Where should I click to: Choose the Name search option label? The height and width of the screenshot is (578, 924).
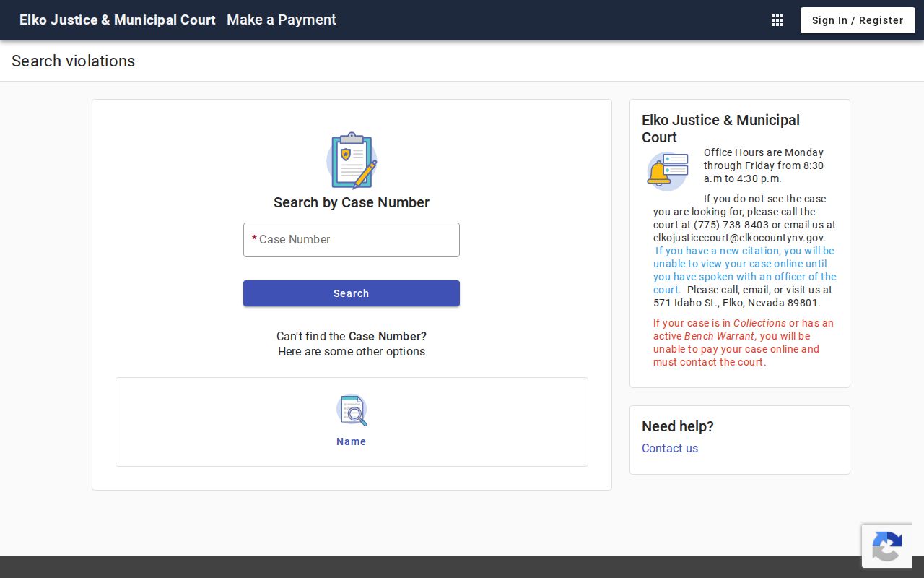pos(352,441)
